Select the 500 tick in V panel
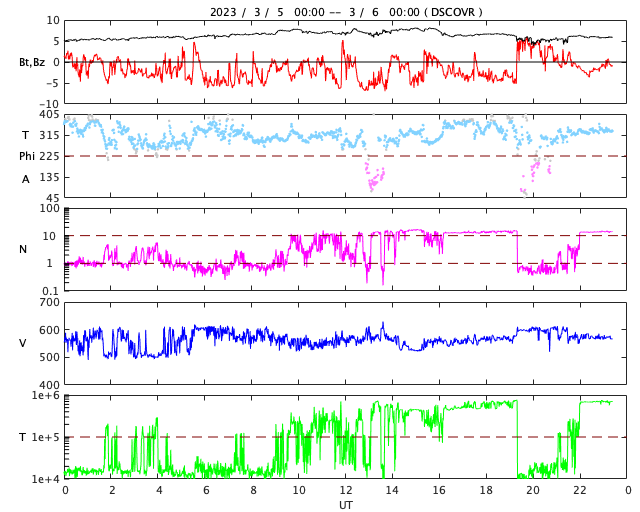The height and width of the screenshot is (512, 640). point(49,357)
